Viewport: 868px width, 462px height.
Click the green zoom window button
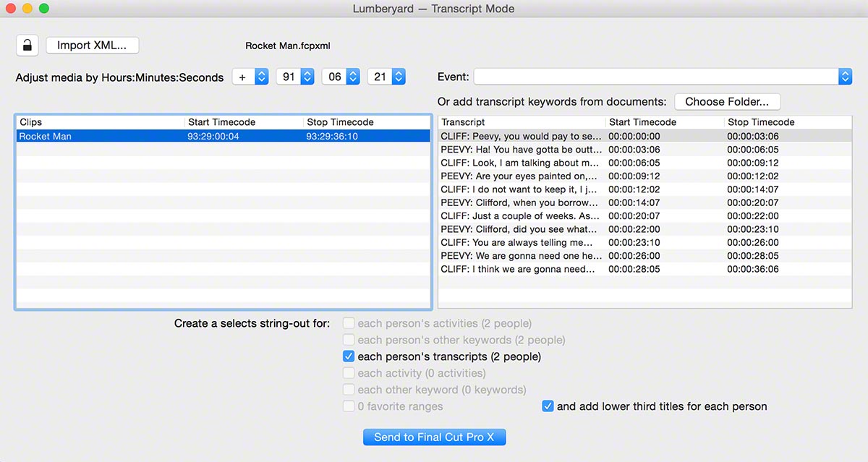[x=44, y=9]
